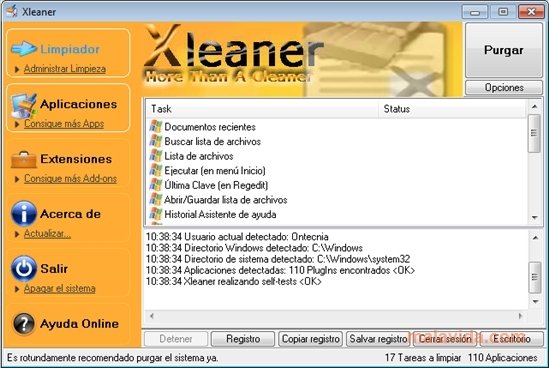The width and height of the screenshot is (549, 368).
Task: Click log horizontal scrollbar right arrow
Action: pos(520,316)
